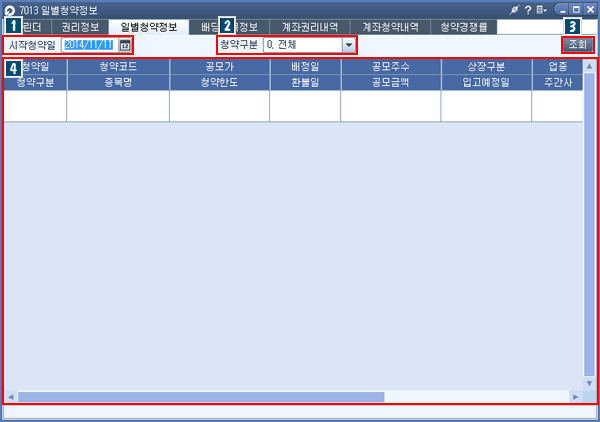This screenshot has width=600, height=422.
Task: Click the horizontal scrollbar right arrow
Action: pyautogui.click(x=576, y=397)
